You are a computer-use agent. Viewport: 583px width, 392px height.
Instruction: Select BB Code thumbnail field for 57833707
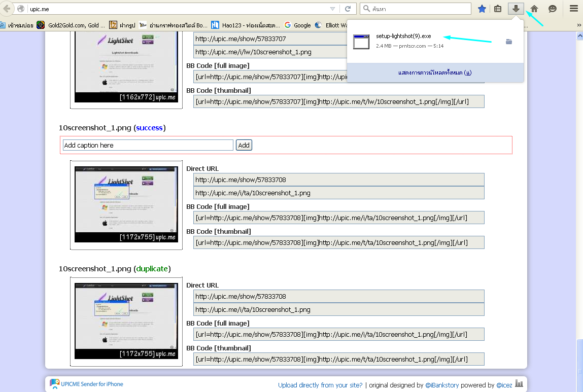click(339, 101)
